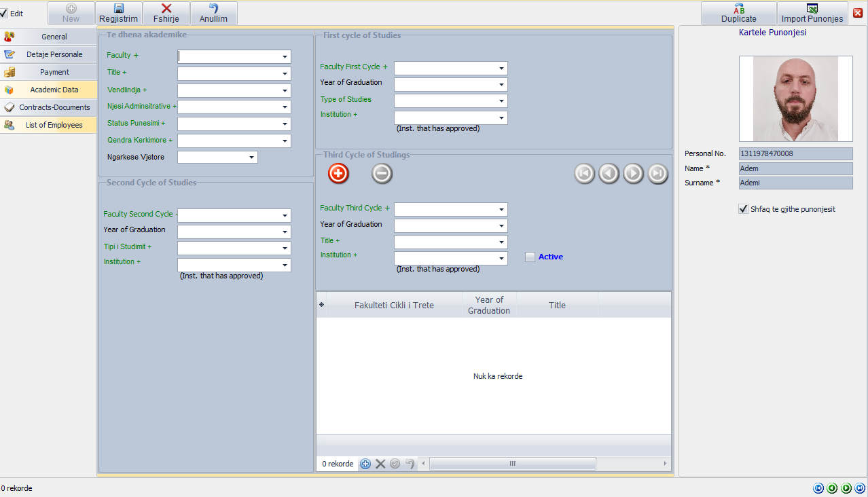Click the red plus add record icon
The width and height of the screenshot is (868, 497).
coord(338,174)
